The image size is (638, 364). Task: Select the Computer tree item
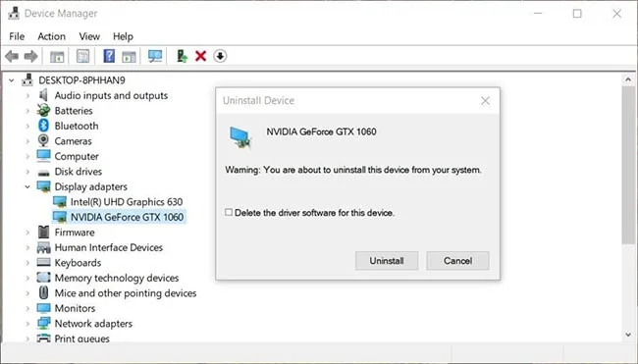click(x=77, y=157)
